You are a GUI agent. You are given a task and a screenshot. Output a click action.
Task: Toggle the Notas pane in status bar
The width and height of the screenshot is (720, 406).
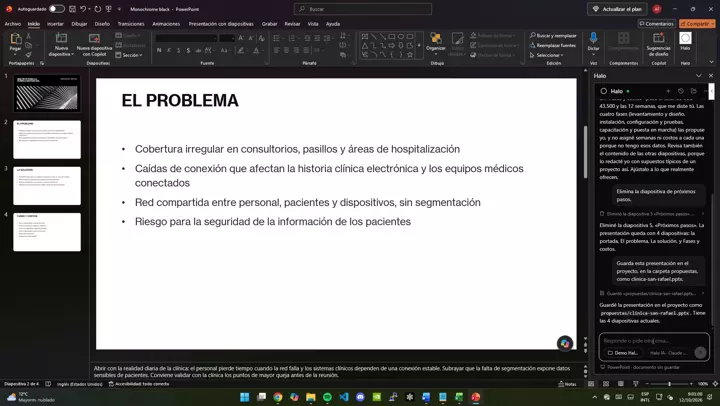click(567, 384)
